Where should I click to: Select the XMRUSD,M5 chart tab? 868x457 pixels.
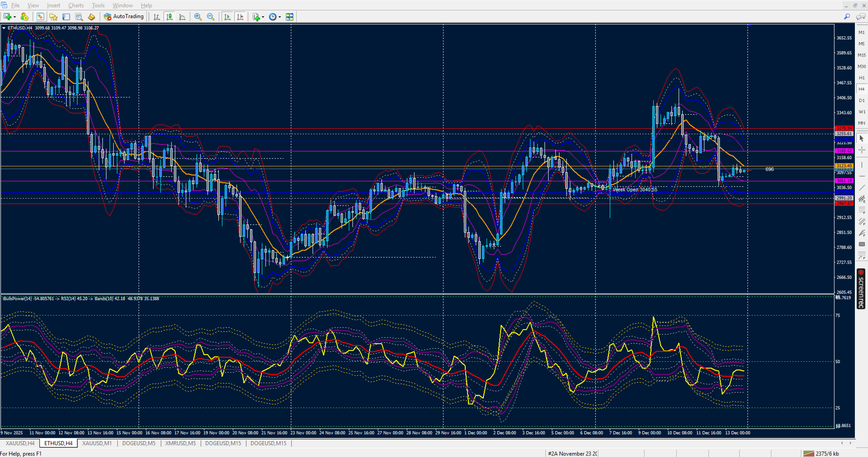point(180,443)
